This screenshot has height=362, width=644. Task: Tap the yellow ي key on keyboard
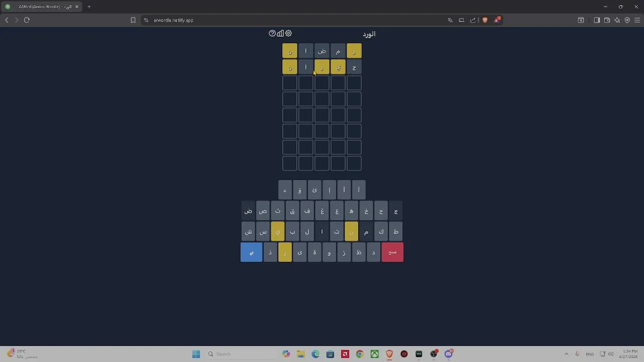click(x=278, y=231)
